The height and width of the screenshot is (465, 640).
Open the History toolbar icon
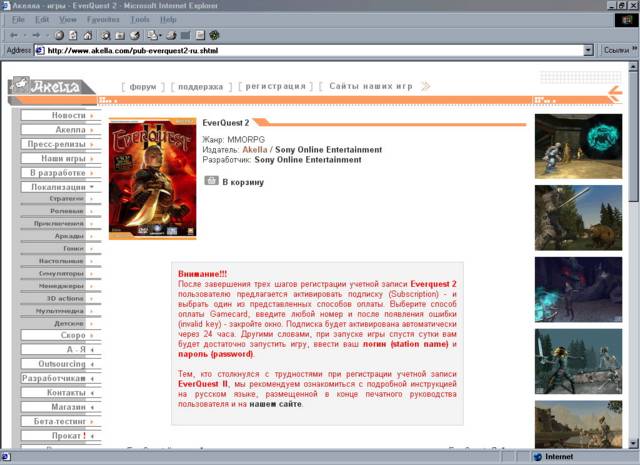134,36
